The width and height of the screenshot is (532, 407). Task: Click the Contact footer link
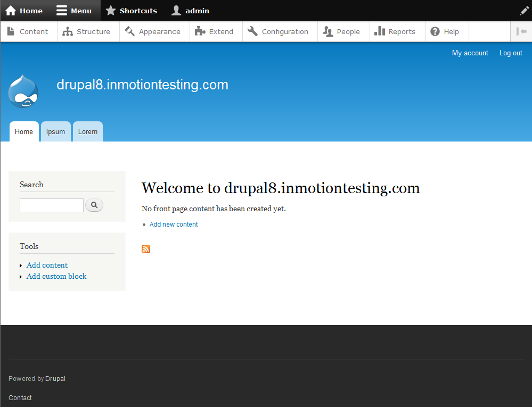(x=20, y=397)
